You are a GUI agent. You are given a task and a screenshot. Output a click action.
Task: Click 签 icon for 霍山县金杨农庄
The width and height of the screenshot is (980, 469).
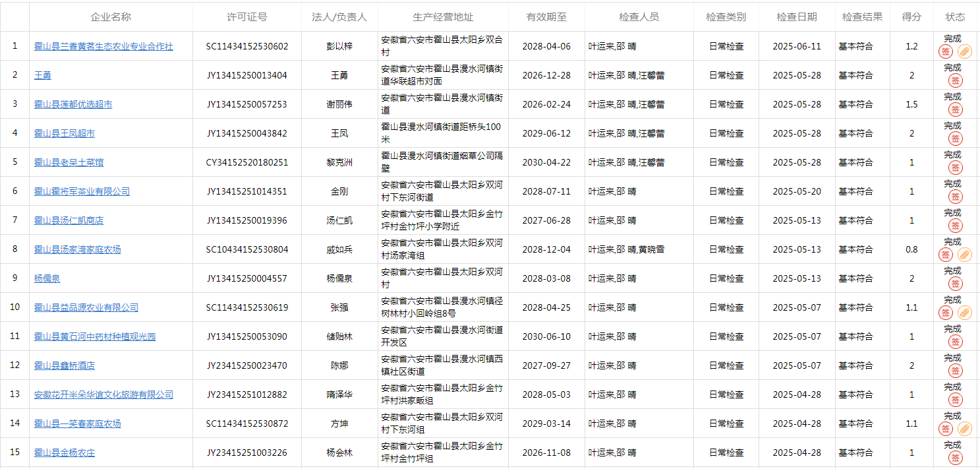click(x=955, y=458)
